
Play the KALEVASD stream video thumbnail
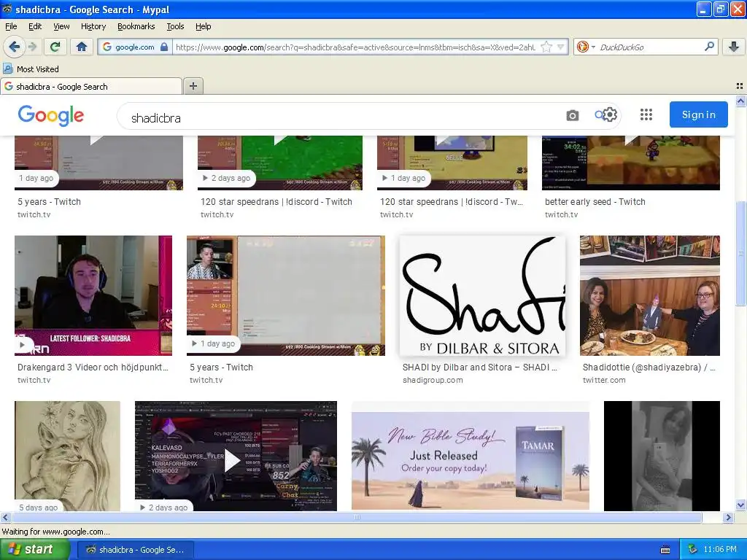click(236, 456)
